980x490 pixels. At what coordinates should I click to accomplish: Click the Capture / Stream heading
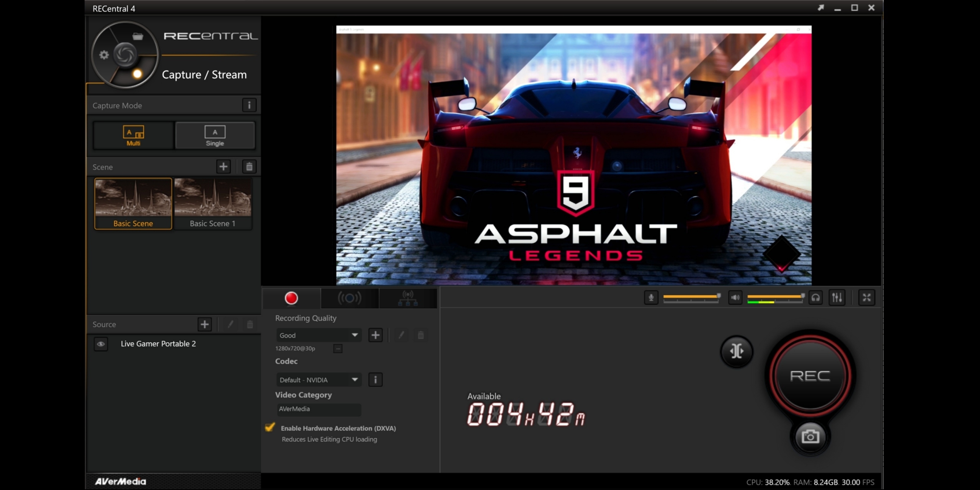[204, 75]
